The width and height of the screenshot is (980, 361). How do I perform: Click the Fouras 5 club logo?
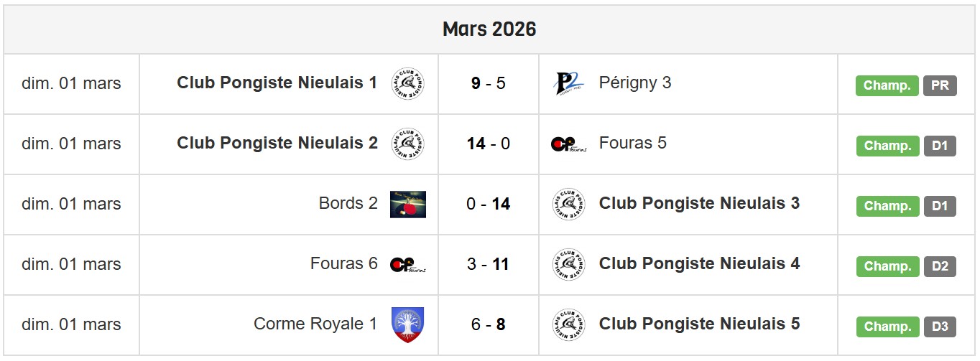(568, 144)
